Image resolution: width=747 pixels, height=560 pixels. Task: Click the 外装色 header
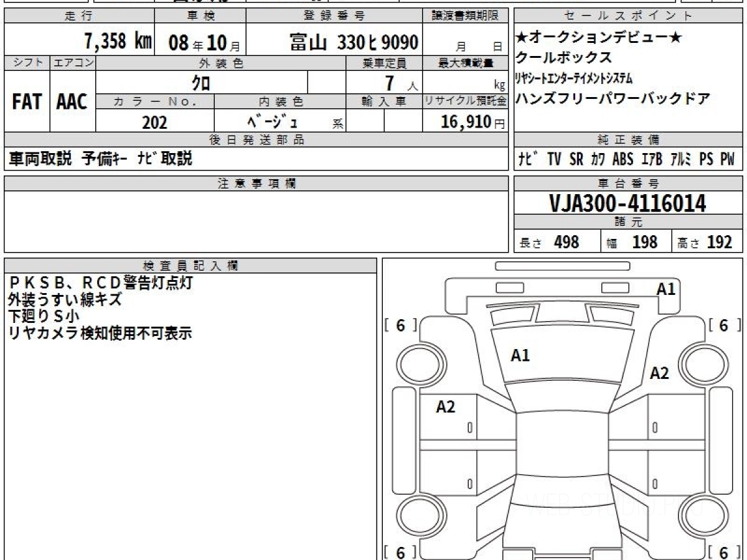pyautogui.click(x=221, y=63)
